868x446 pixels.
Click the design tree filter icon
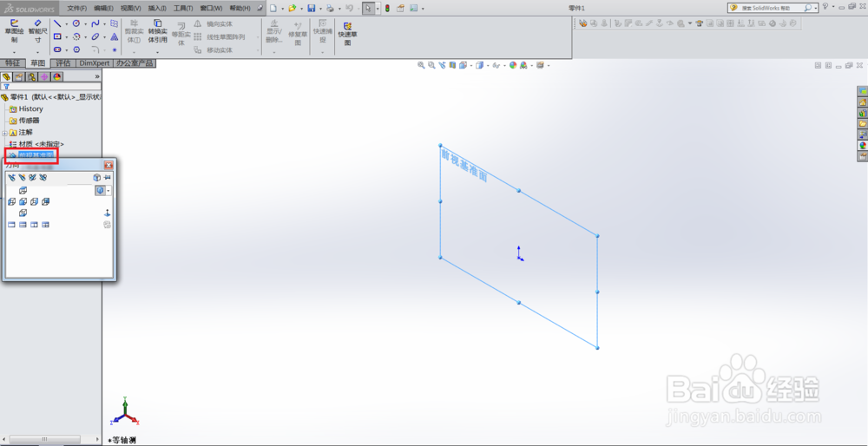coord(7,86)
